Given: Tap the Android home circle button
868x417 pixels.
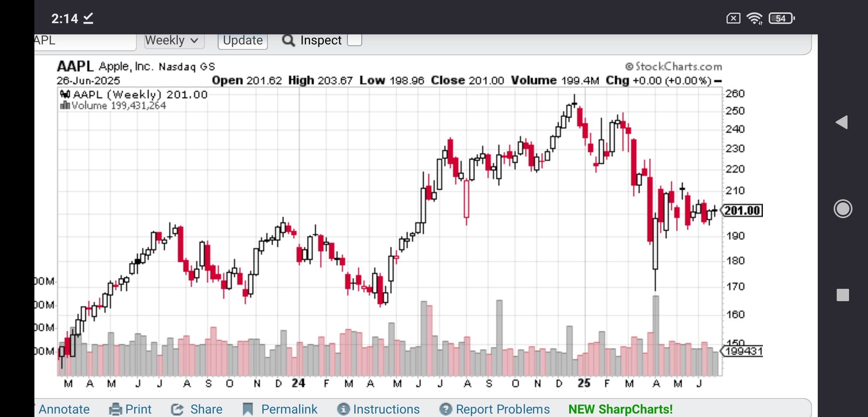Looking at the screenshot, I should click(x=842, y=209).
